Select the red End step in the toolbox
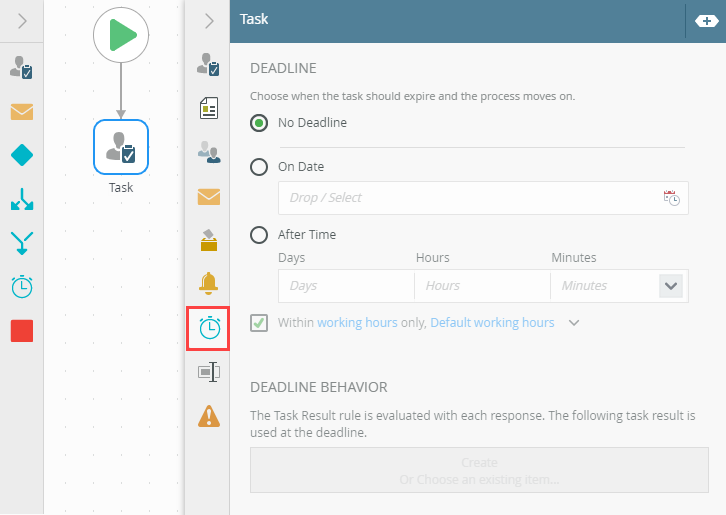 22,331
